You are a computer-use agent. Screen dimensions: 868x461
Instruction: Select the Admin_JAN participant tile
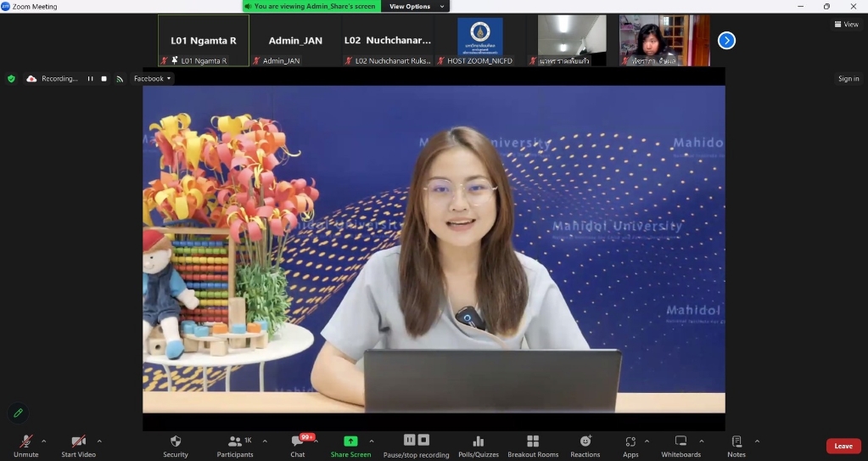[295, 41]
